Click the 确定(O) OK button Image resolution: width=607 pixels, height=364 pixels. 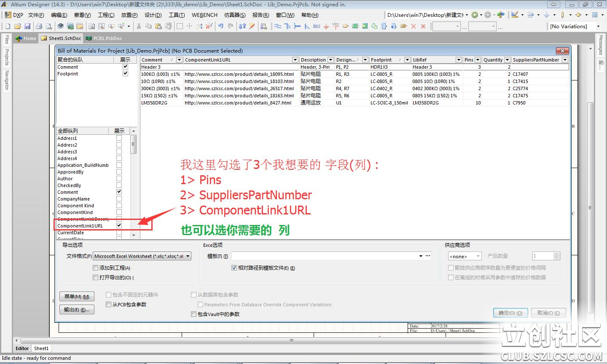point(510,313)
